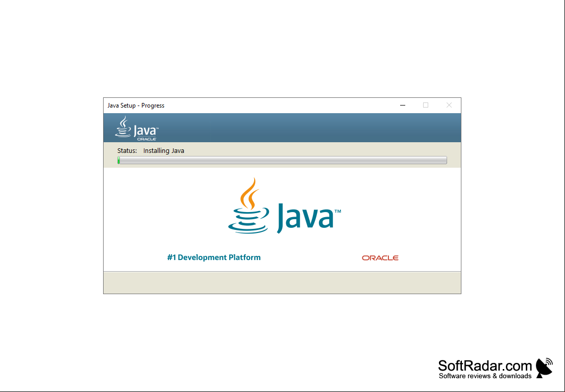The image size is (565, 392).
Task: Click the installation progress bar
Action: (x=282, y=160)
